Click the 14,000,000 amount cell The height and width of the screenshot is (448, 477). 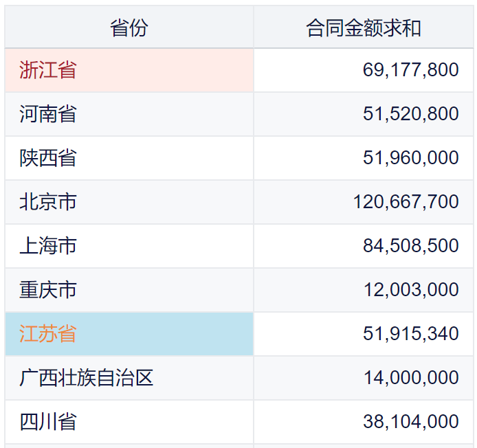click(410, 378)
